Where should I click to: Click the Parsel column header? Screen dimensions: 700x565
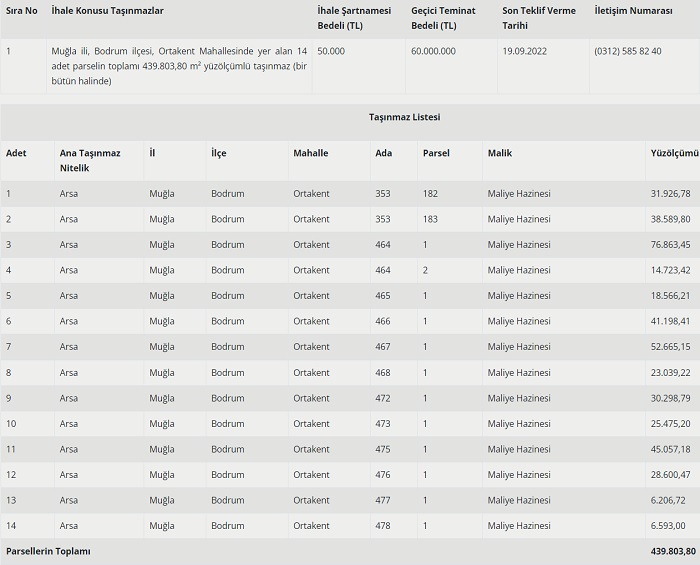(435, 153)
